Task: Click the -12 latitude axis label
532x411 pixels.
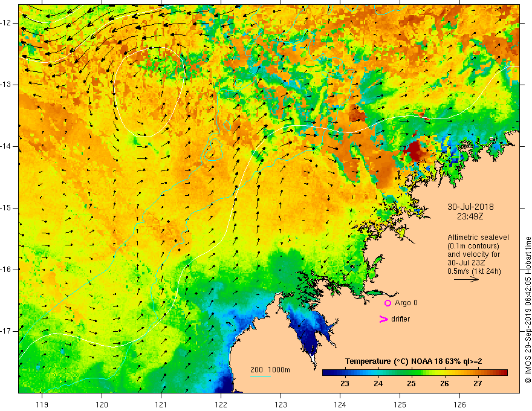Action: pyautogui.click(x=7, y=23)
